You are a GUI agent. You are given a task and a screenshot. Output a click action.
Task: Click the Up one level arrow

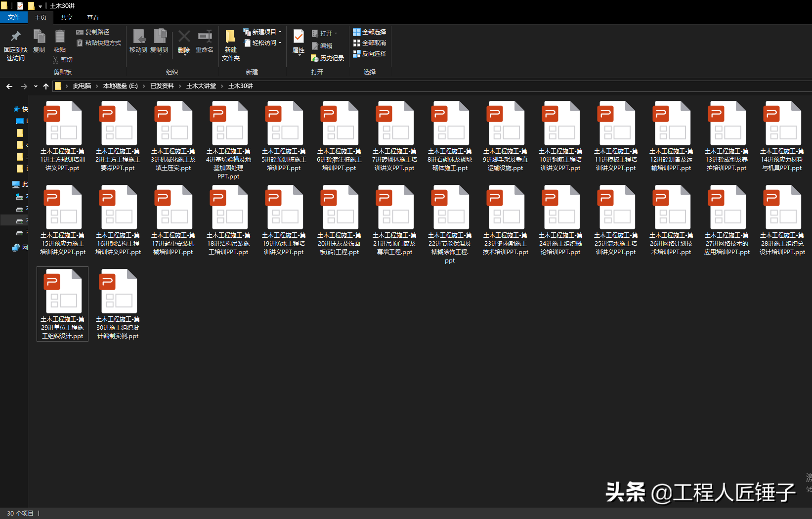tap(46, 86)
